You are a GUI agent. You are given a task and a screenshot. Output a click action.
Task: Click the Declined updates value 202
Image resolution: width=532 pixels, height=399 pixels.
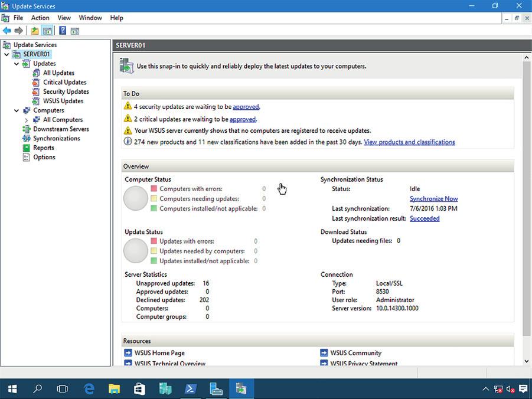point(204,300)
